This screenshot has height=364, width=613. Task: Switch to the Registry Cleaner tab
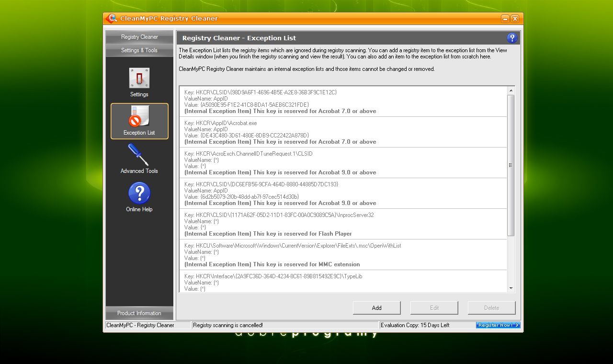(x=139, y=37)
